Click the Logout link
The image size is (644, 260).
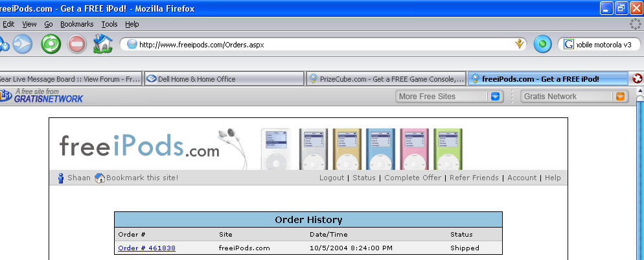point(332,178)
